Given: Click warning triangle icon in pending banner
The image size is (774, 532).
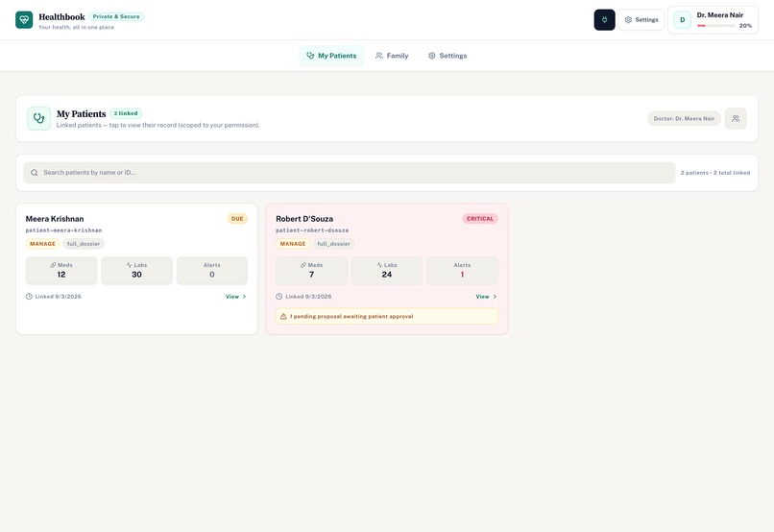Looking at the screenshot, I should 283,316.
